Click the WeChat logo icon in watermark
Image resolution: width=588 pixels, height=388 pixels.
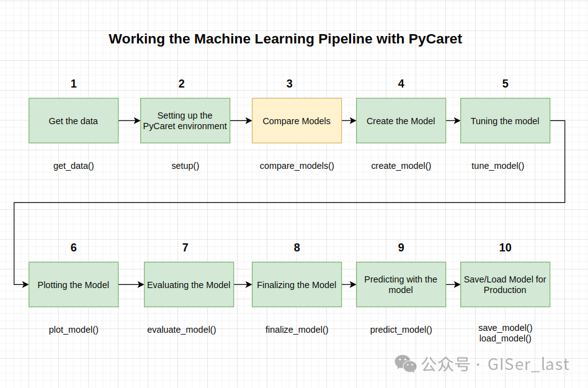pyautogui.click(x=406, y=364)
